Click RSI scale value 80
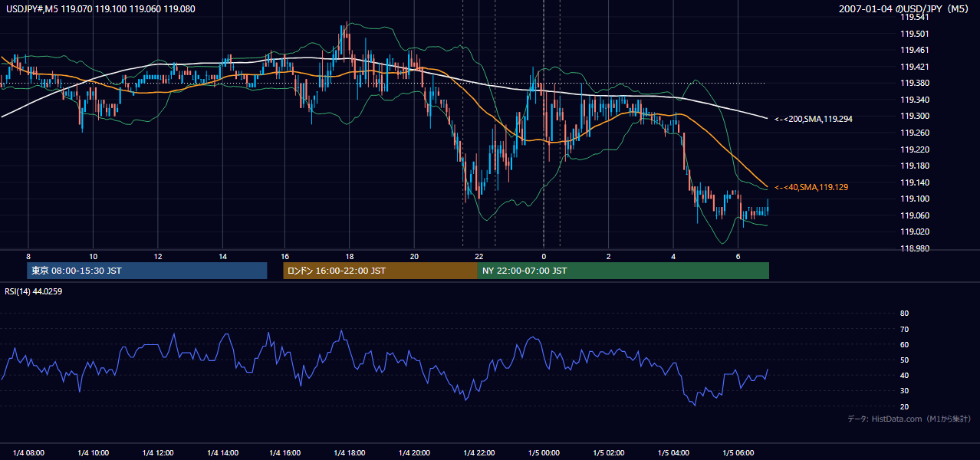980x460 pixels. pos(904,314)
